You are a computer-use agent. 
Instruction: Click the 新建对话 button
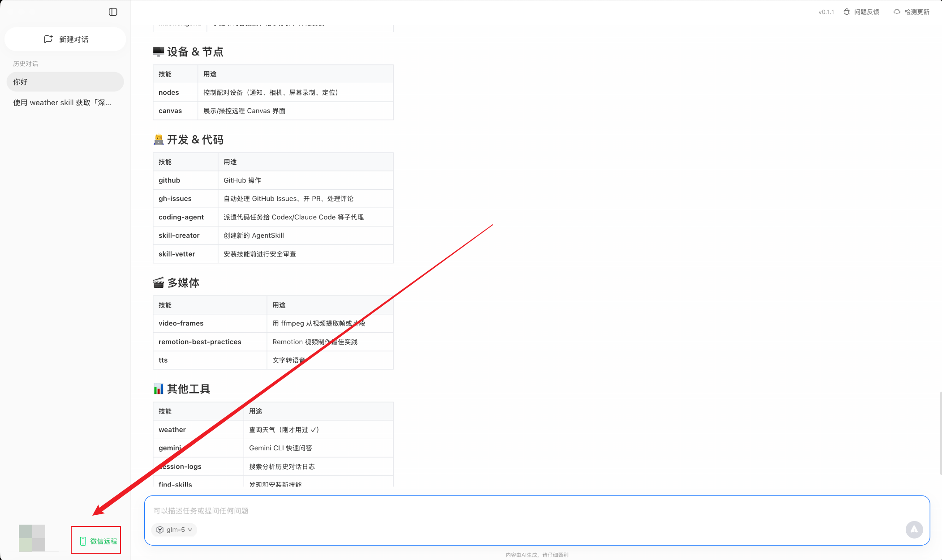[x=73, y=39]
